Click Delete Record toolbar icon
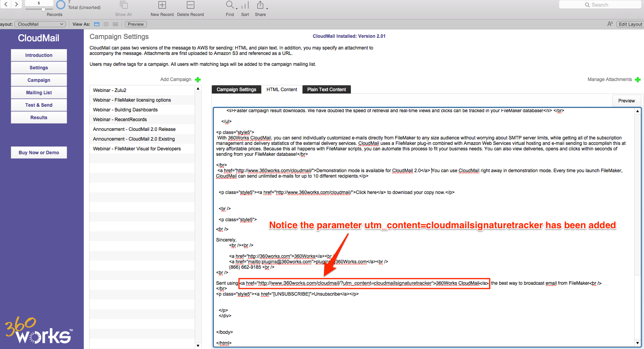Screen dimensions: 644x349 click(190, 5)
